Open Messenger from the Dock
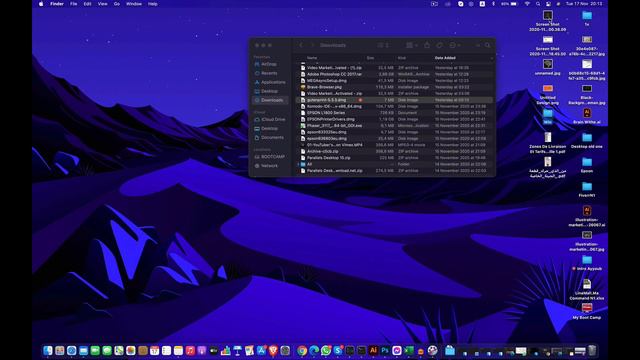The width and height of the screenshot is (640, 360). pos(397,350)
